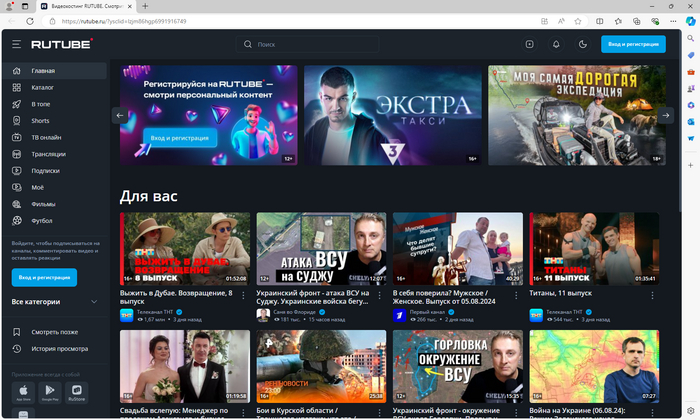Open История просмотра clock icon

(17, 349)
